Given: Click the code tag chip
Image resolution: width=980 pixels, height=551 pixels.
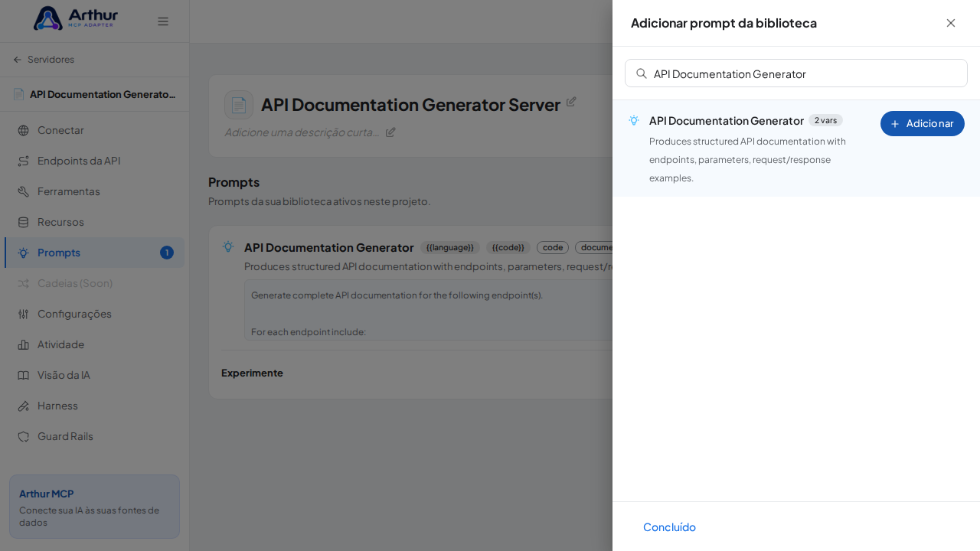Looking at the screenshot, I should pos(553,247).
